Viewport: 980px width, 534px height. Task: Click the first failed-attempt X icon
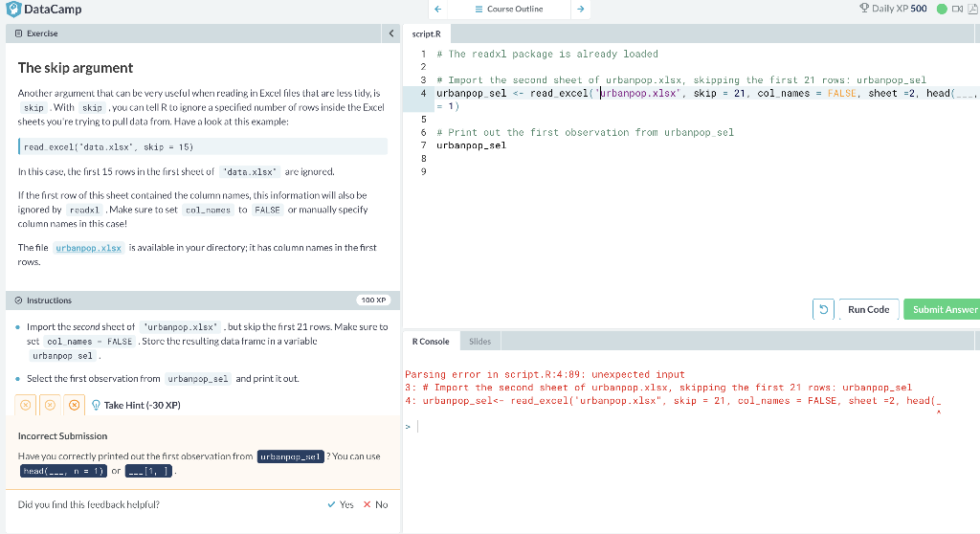pos(26,405)
